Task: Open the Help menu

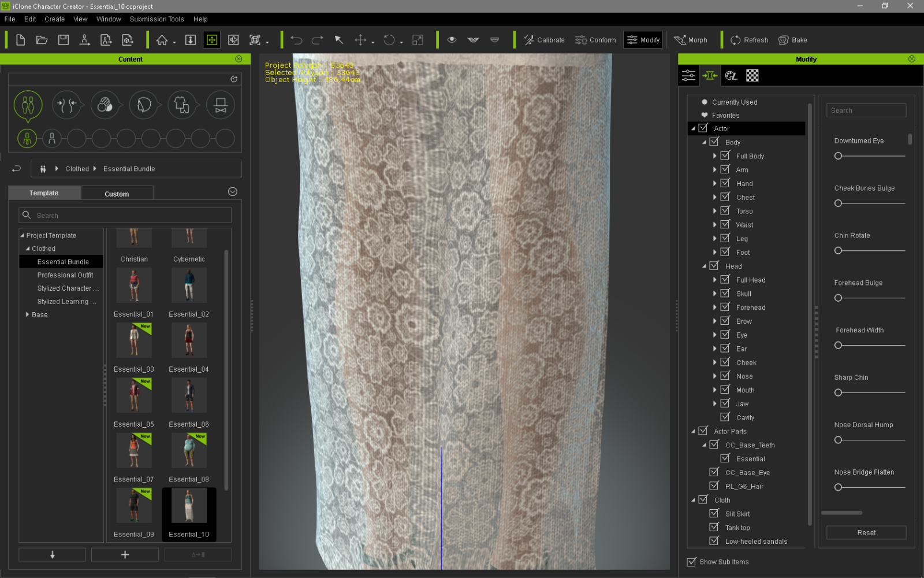Action: 200,19
